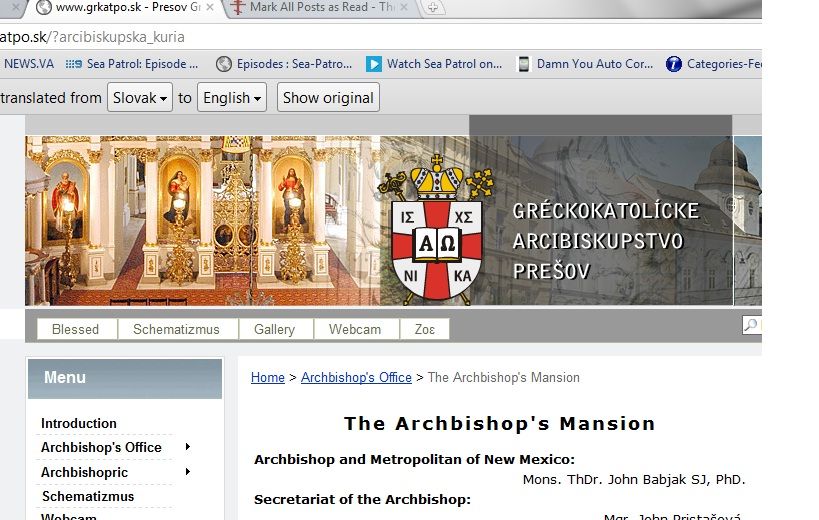Click the Mons. ThDr. John Babjak name text
The width and height of the screenshot is (819, 520).
634,480
